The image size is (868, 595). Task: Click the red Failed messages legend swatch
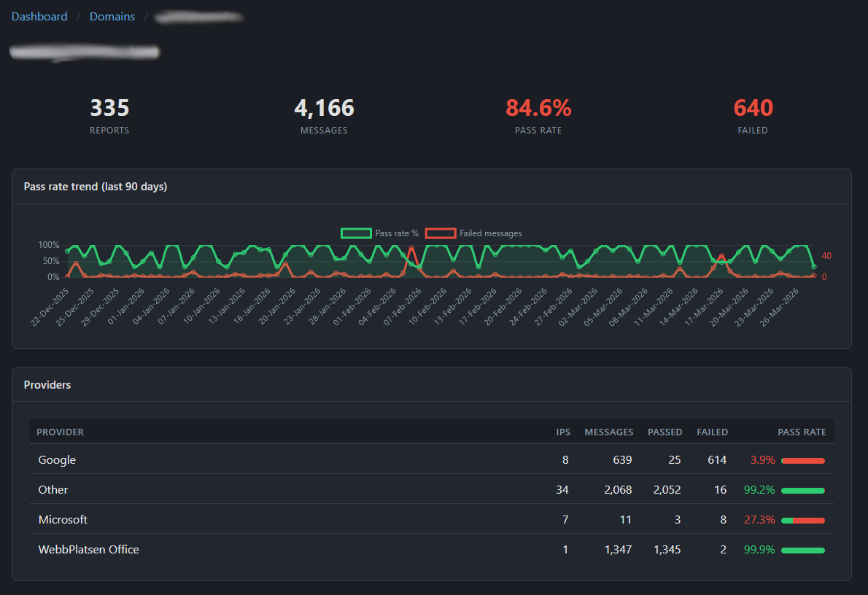[x=441, y=233]
